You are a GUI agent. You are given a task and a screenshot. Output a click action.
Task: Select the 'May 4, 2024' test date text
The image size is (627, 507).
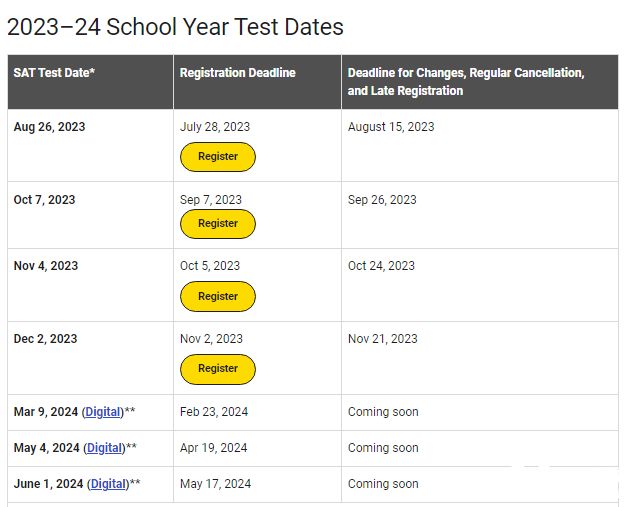(46, 448)
